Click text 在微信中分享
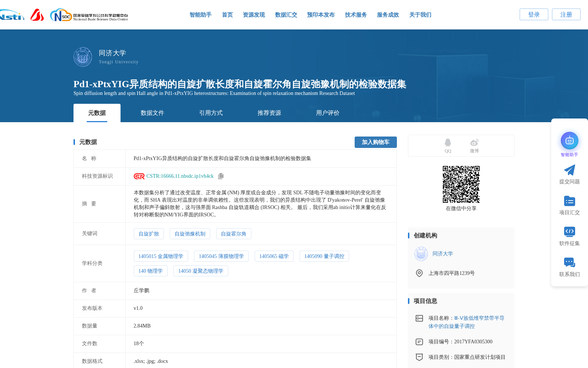Screen dimensions: 588x368 (461, 209)
